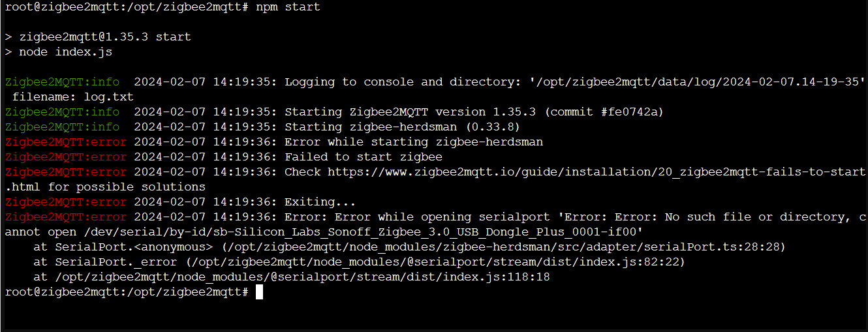Click the final root@zigbee2mqtt shell prompt
The image size is (868, 332).
126,292
